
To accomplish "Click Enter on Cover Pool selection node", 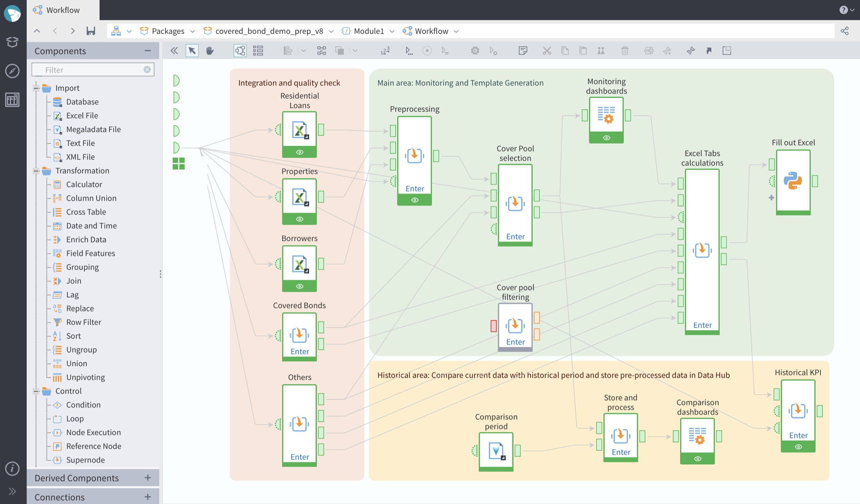I will pyautogui.click(x=515, y=237).
